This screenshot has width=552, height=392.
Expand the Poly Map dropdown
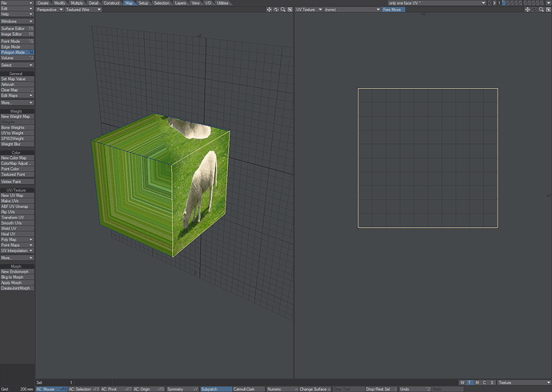pyautogui.click(x=17, y=239)
